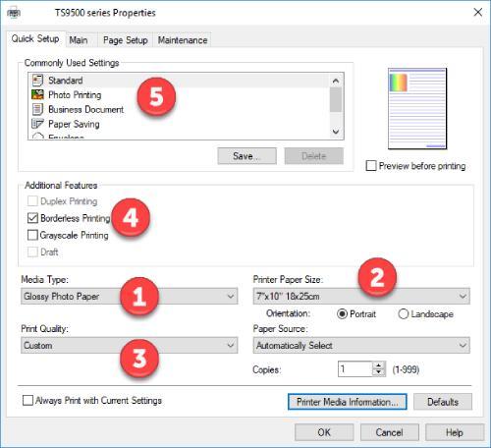This screenshot has width=491, height=448.
Task: Click the printer icon in title bar
Action: pyautogui.click(x=14, y=13)
